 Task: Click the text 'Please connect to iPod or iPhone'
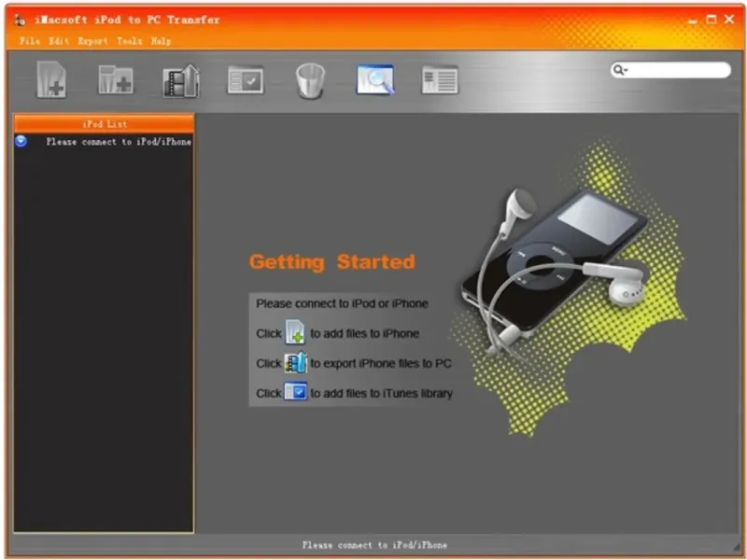(342, 303)
